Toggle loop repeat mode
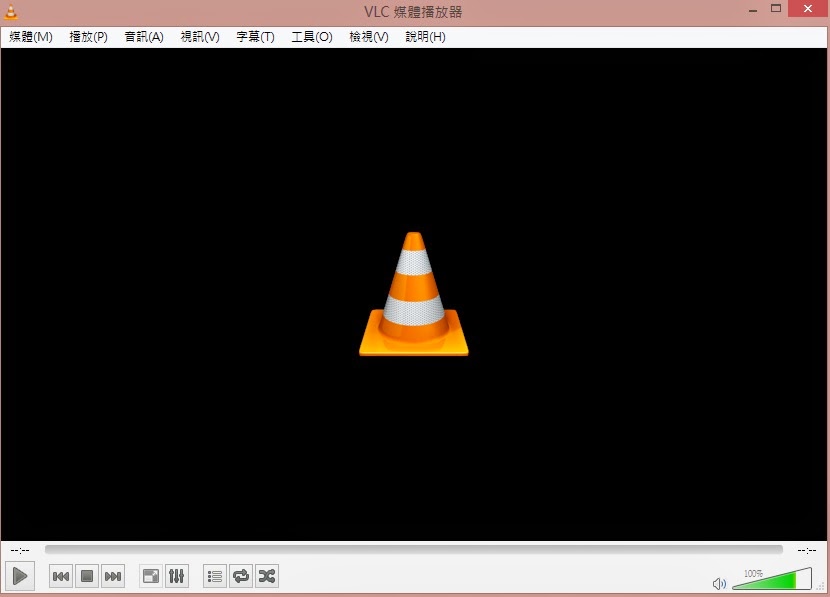The width and height of the screenshot is (830, 597). (x=241, y=576)
